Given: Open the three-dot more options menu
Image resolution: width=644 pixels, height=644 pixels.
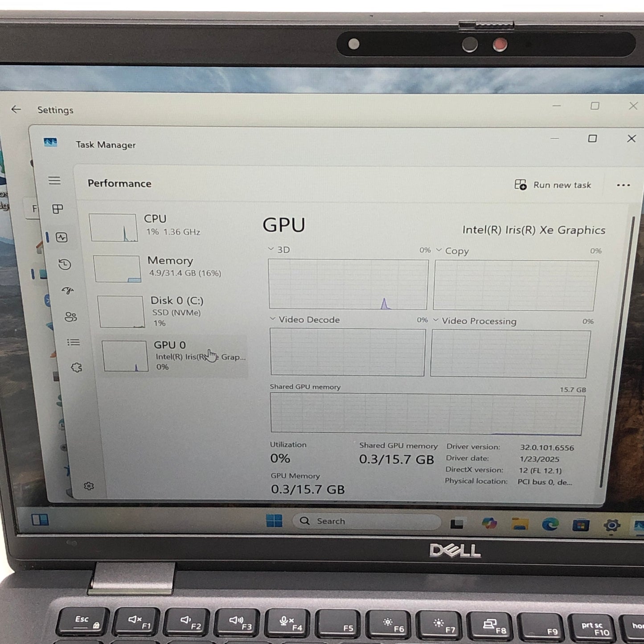Looking at the screenshot, I should point(623,185).
